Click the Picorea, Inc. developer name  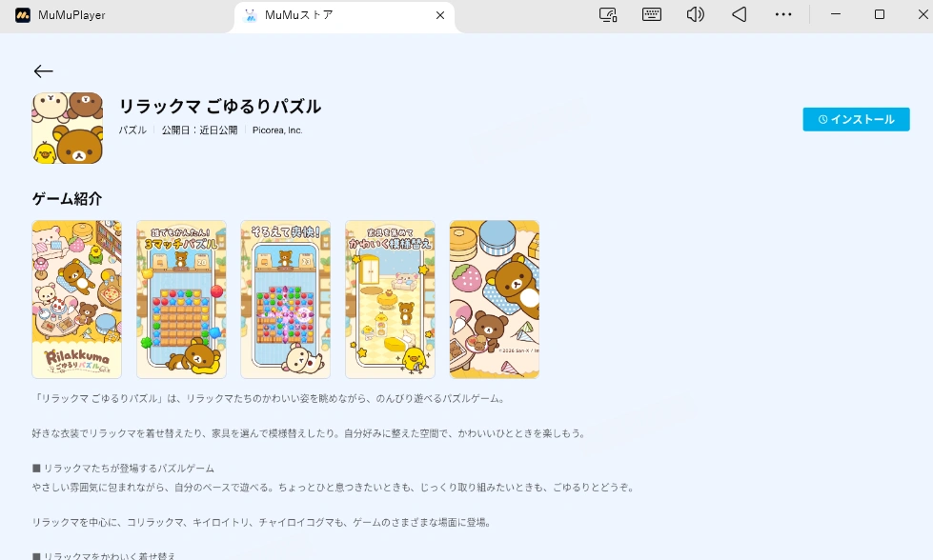click(277, 130)
